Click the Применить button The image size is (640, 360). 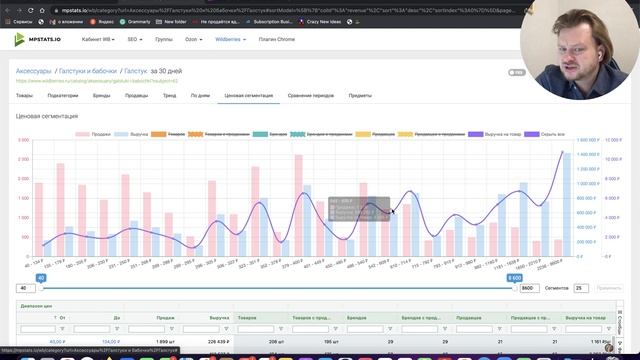[x=609, y=288]
